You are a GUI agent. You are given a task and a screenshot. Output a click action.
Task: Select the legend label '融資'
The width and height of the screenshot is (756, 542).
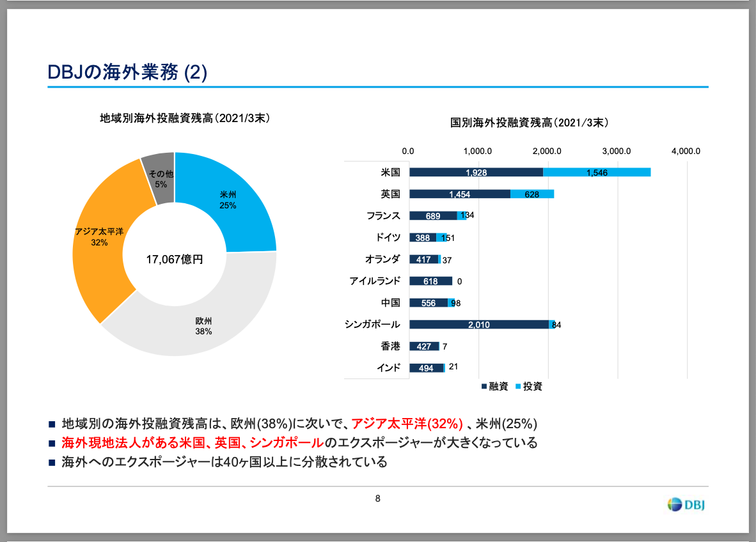(498, 387)
